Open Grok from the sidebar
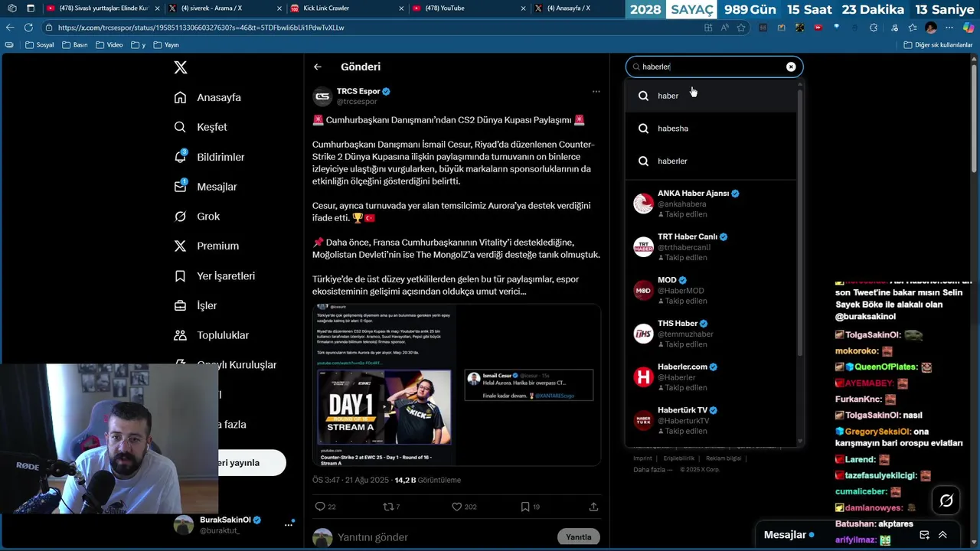980x551 pixels. tap(197, 217)
